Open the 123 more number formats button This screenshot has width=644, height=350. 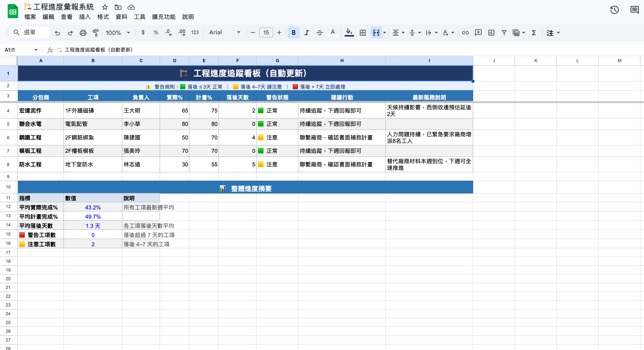point(195,32)
